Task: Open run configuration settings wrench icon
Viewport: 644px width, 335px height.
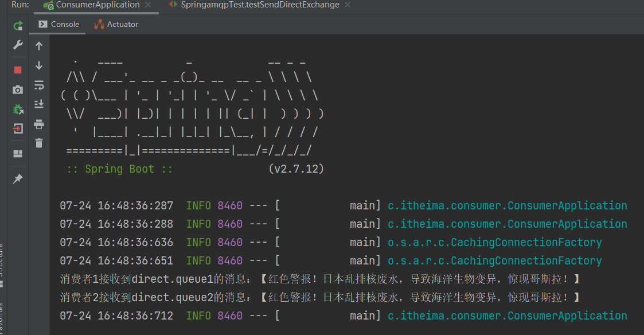Action: [x=18, y=45]
